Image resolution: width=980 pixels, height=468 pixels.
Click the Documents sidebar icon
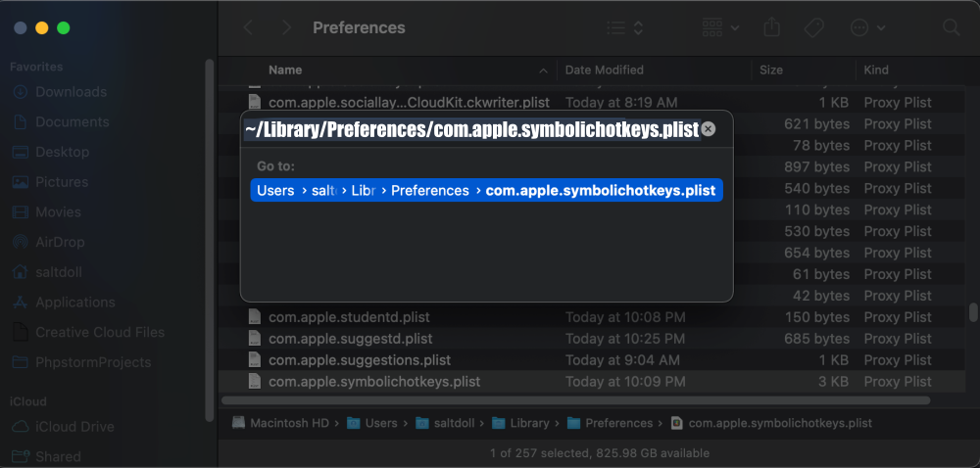21,122
